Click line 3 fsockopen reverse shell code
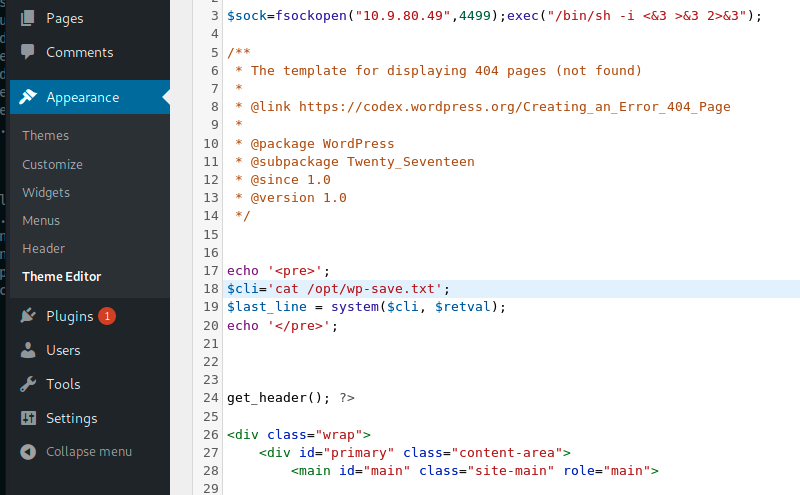 494,16
